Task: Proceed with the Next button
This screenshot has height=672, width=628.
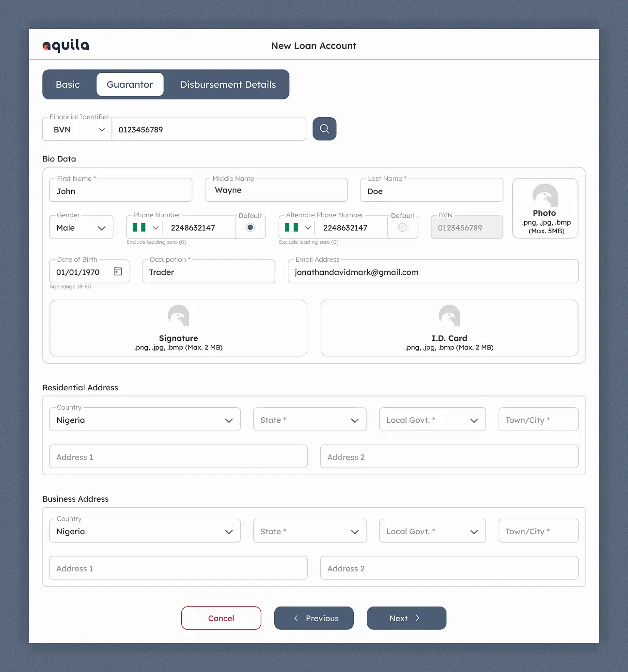Action: click(407, 618)
